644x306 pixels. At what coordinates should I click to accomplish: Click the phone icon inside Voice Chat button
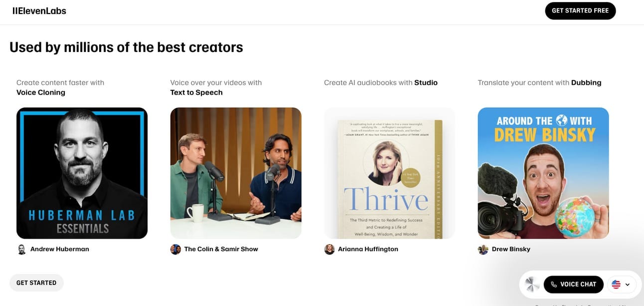tap(554, 285)
